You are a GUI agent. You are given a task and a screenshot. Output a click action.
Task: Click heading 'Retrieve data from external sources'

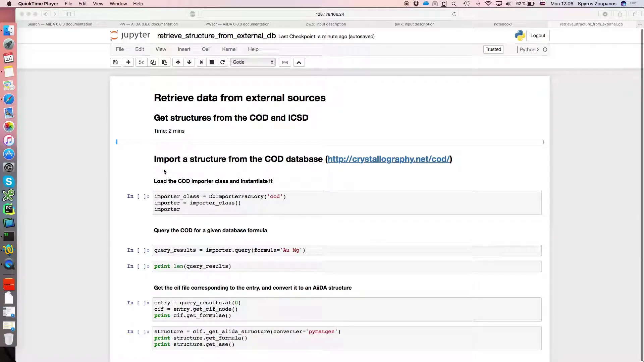coord(240,98)
